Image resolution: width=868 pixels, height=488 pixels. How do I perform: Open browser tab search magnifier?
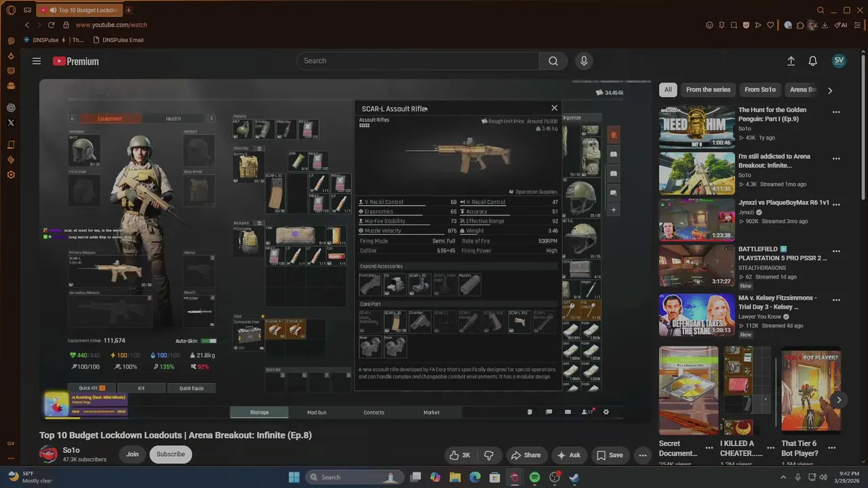[x=821, y=10]
